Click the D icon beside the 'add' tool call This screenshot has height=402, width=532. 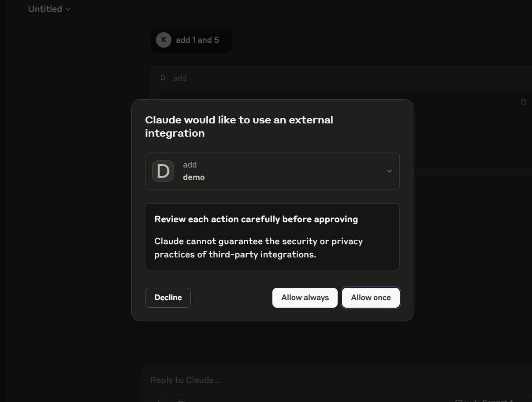pos(163,78)
